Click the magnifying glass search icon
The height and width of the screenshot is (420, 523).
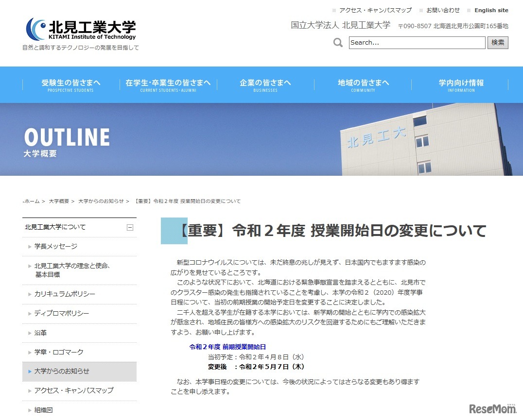[337, 43]
